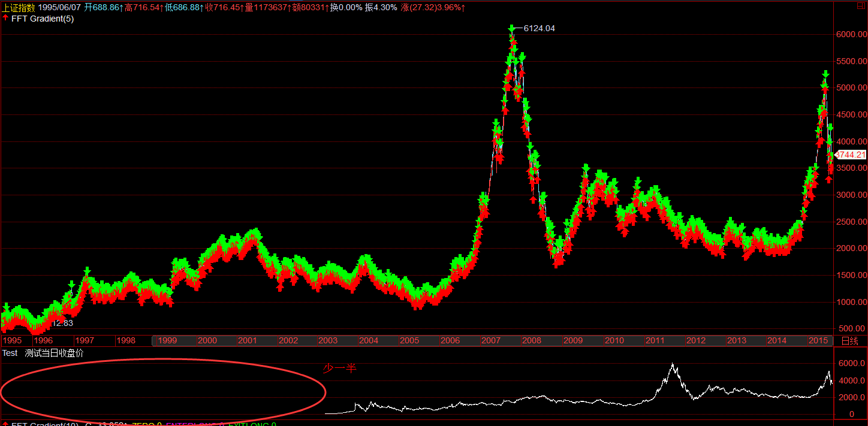Select year 1995 on the time axis
The width and height of the screenshot is (868, 426).
(13, 341)
